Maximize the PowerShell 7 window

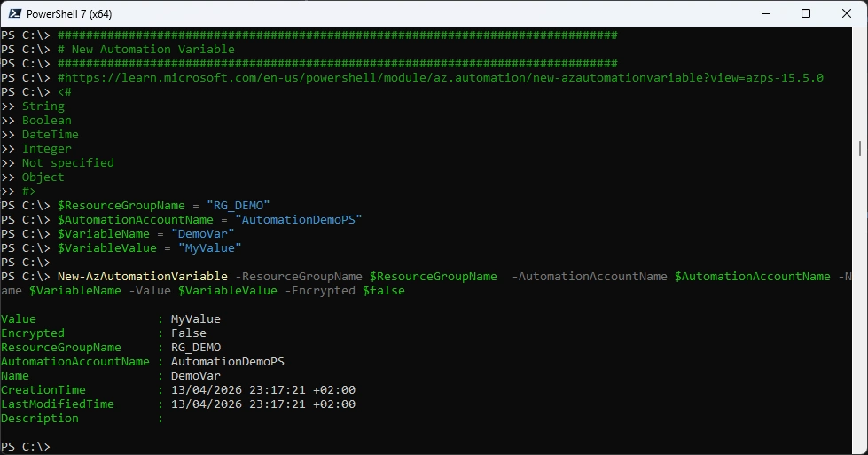[805, 13]
